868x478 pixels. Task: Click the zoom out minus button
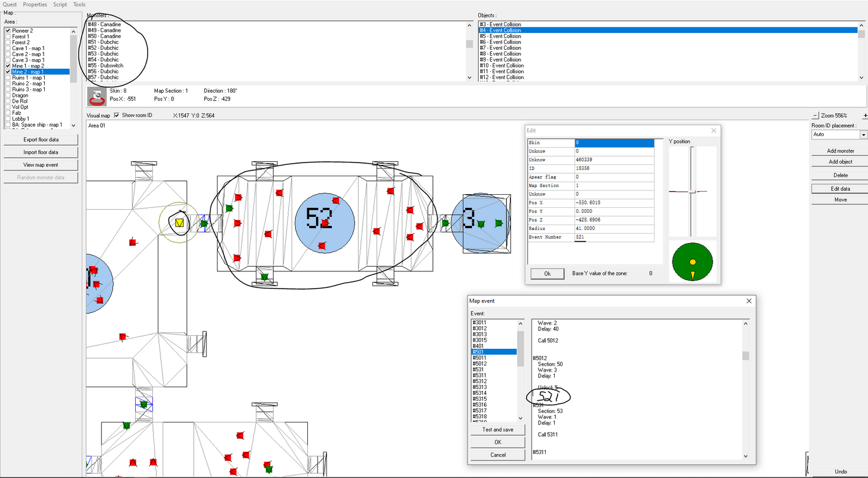815,115
